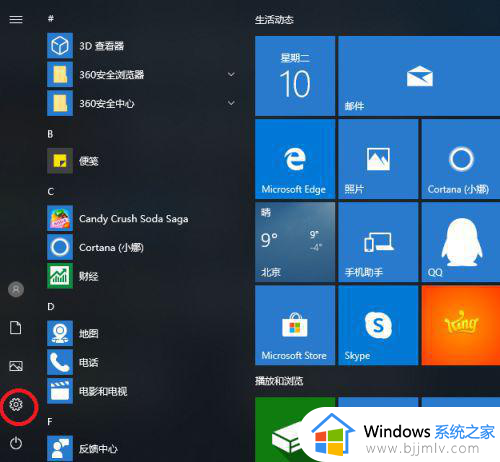
Task: Open the calendar tile showing 星期二 10
Action: tap(295, 76)
